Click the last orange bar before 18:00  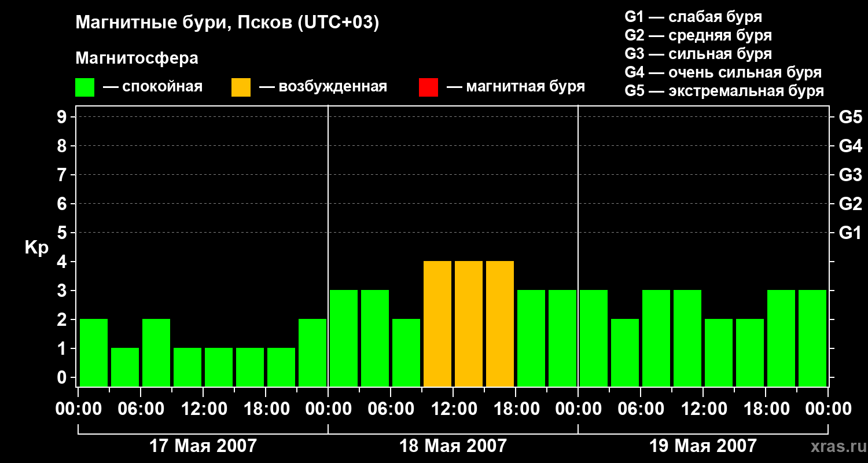(500, 324)
